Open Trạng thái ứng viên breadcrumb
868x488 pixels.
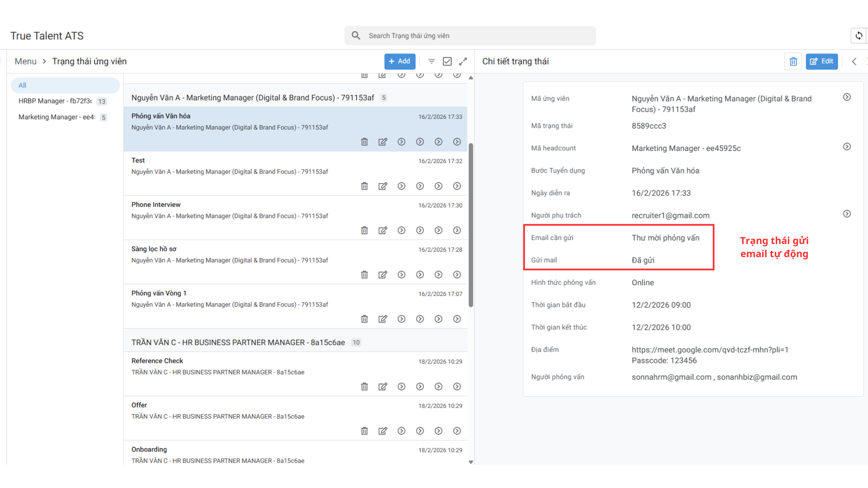[89, 61]
